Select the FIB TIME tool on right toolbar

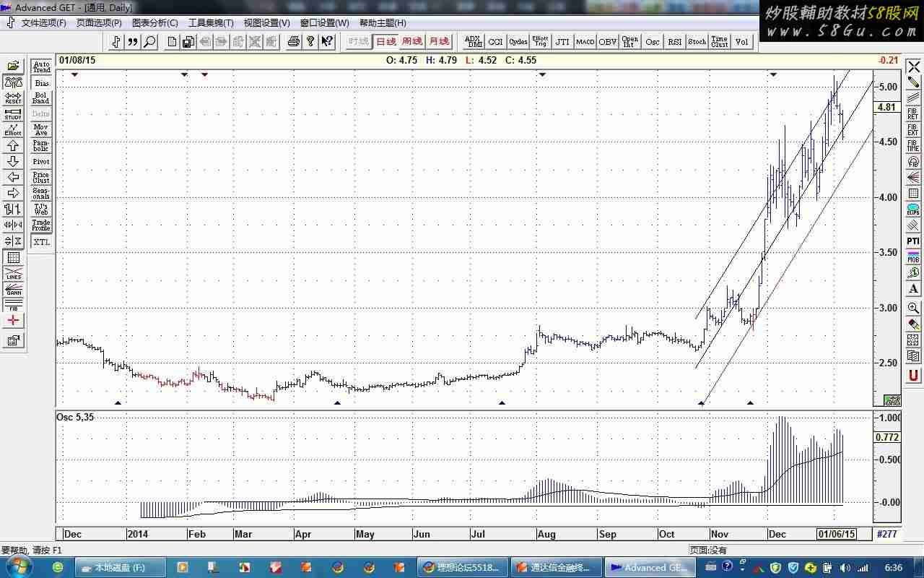point(913,146)
